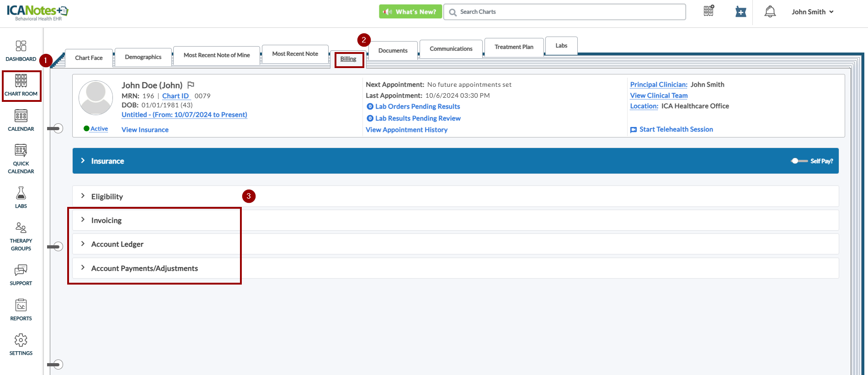
Task: Click the patient avatar thumbnail
Action: click(x=96, y=97)
